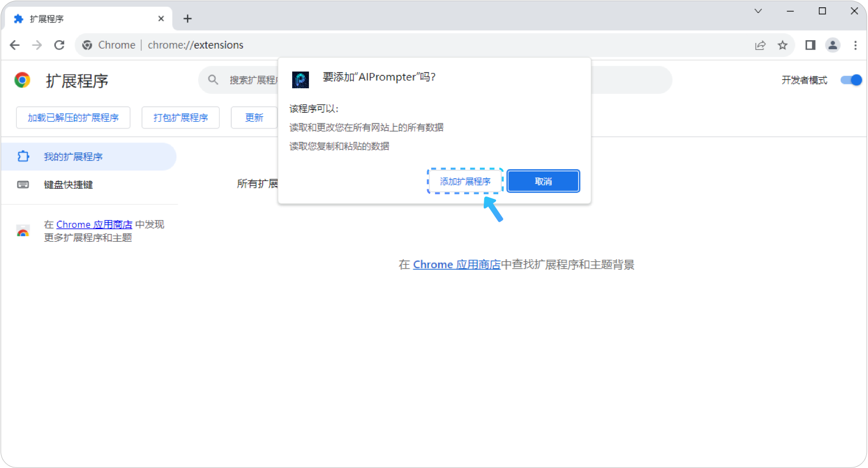The image size is (868, 468).
Task: Click the search extensions field
Action: 435,80
